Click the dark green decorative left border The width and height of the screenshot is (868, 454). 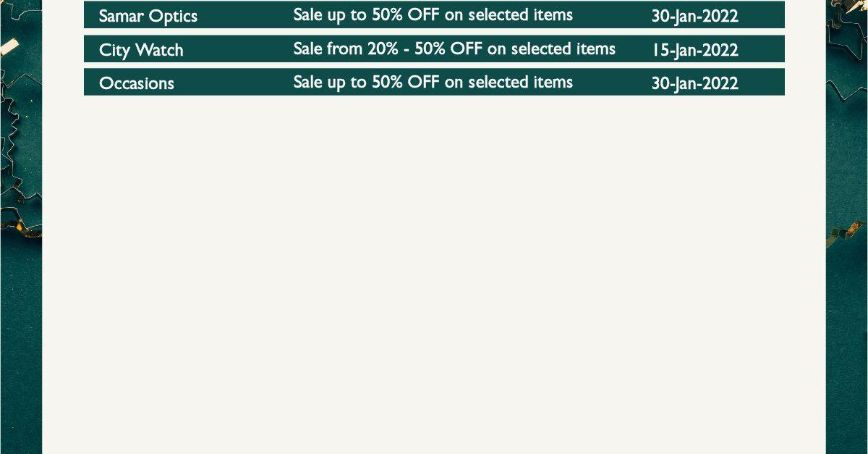[x=20, y=326]
